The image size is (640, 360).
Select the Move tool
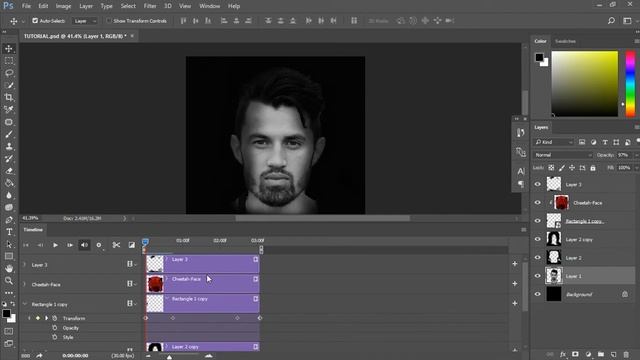click(9, 49)
